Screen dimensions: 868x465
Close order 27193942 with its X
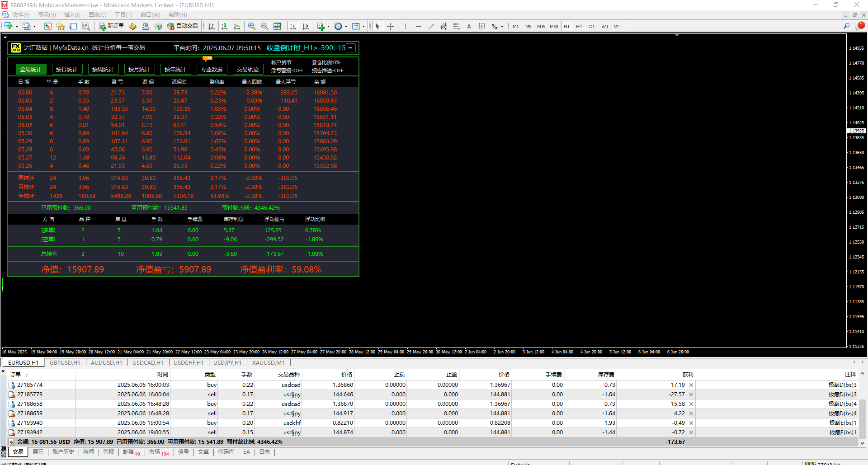(x=691, y=432)
